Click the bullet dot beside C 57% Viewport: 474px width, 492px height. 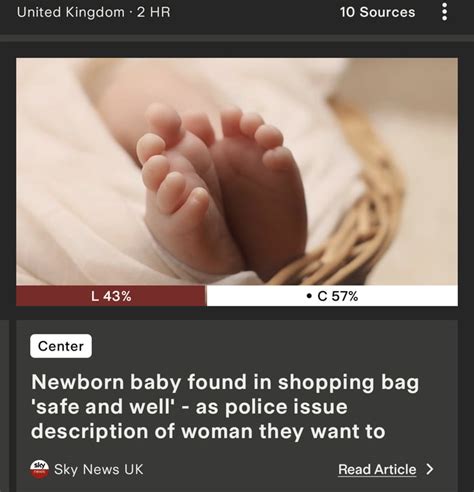309,296
